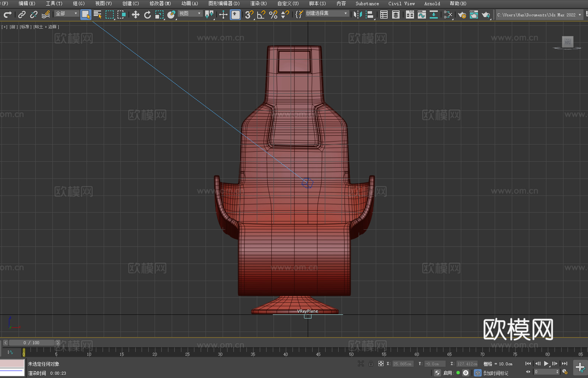Click the ViewCube front face

click(x=568, y=42)
